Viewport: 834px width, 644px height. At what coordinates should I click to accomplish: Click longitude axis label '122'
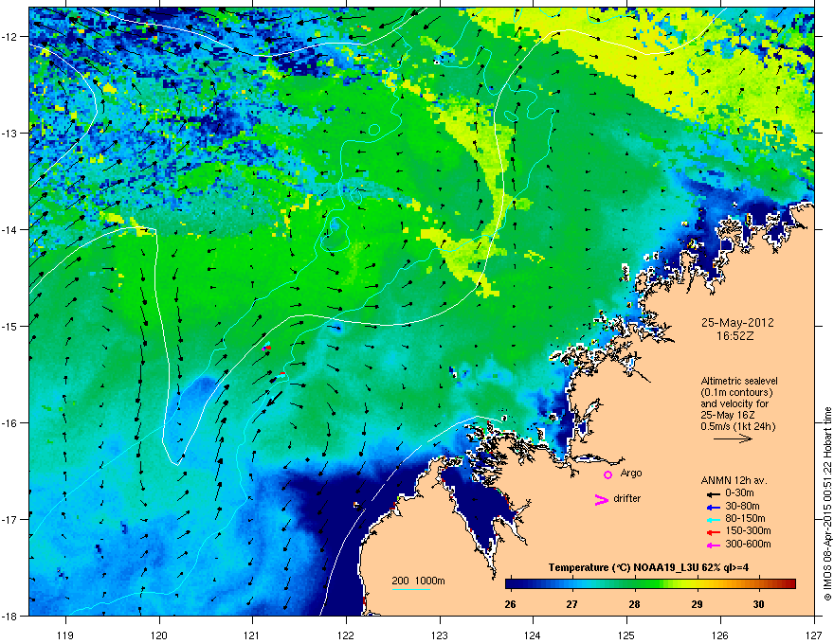pos(346,635)
